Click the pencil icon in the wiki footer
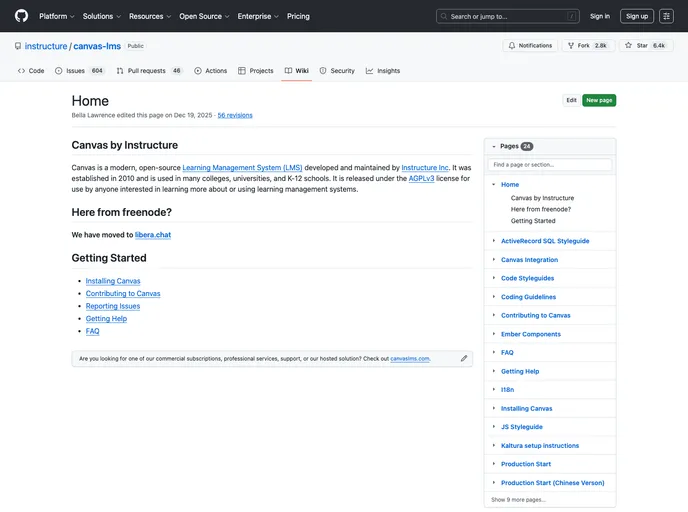 464,358
